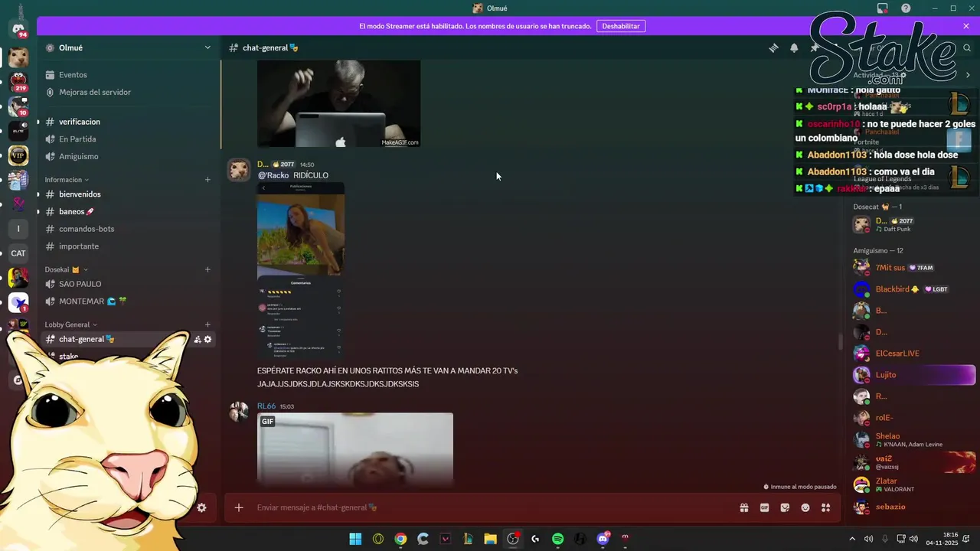Open member sebazio in member list
Viewport: 980px width, 551px height.
pos(913,507)
